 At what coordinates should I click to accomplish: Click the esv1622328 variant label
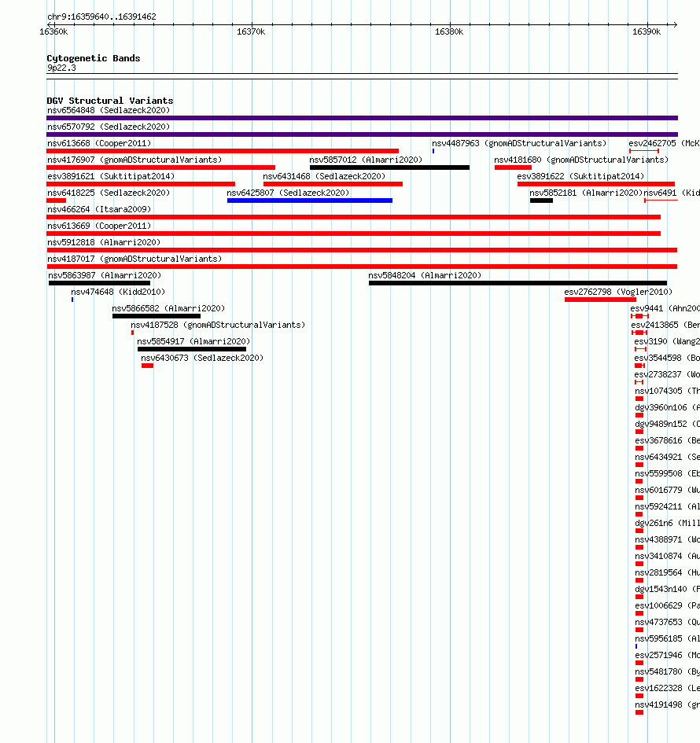(667, 689)
